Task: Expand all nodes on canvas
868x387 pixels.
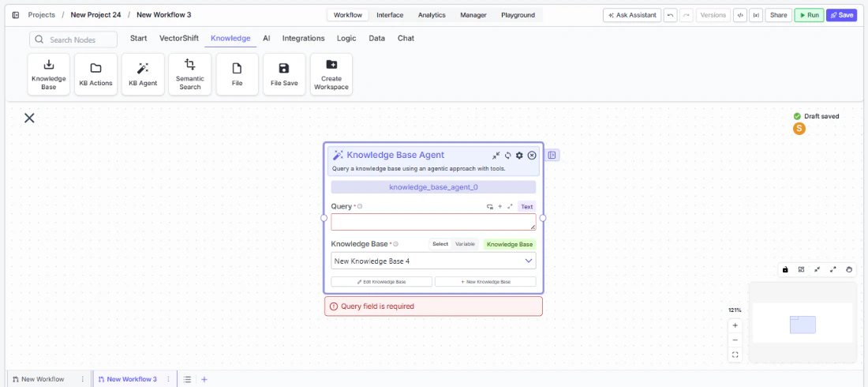Action: 833,269
